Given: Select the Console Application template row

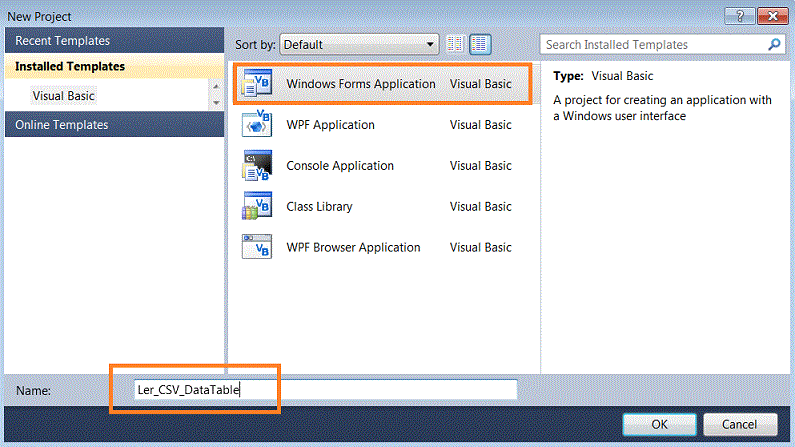Looking at the screenshot, I should [383, 166].
